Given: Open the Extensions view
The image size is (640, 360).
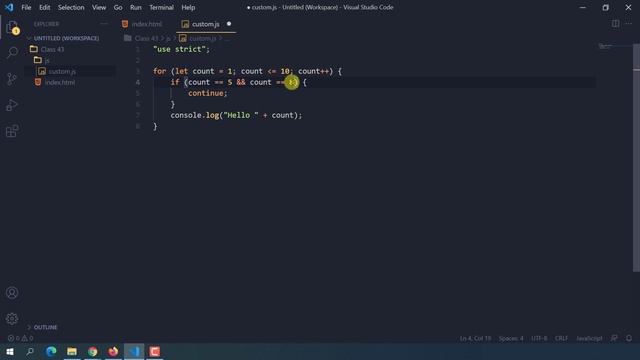Looking at the screenshot, I should 12,131.
